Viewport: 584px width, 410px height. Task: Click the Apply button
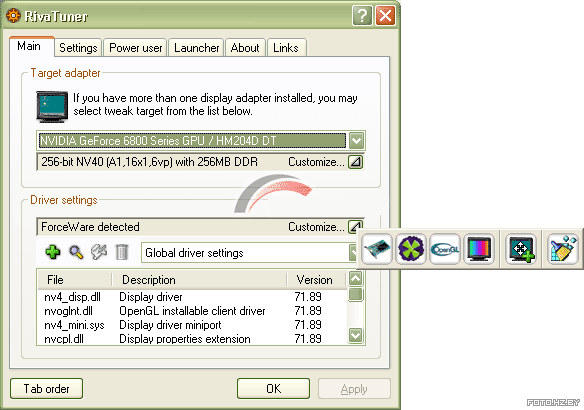354,389
